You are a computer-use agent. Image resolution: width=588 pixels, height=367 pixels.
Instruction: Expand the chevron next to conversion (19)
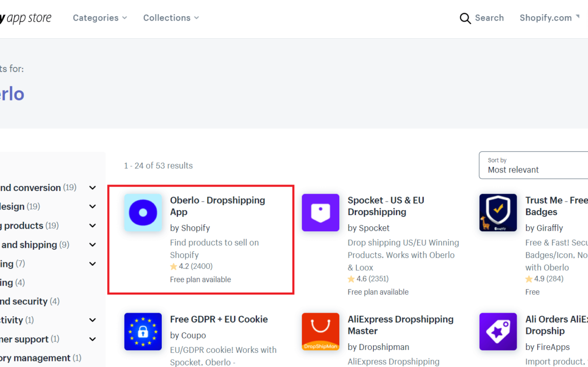[x=92, y=188]
